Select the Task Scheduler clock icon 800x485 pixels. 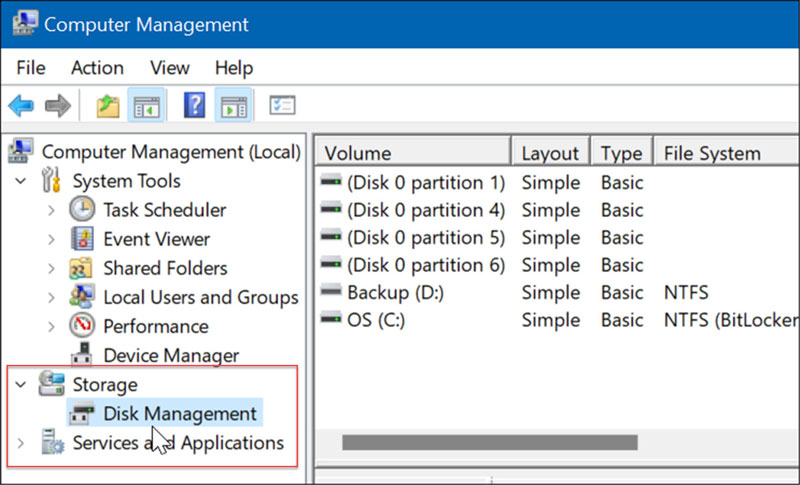pyautogui.click(x=82, y=210)
